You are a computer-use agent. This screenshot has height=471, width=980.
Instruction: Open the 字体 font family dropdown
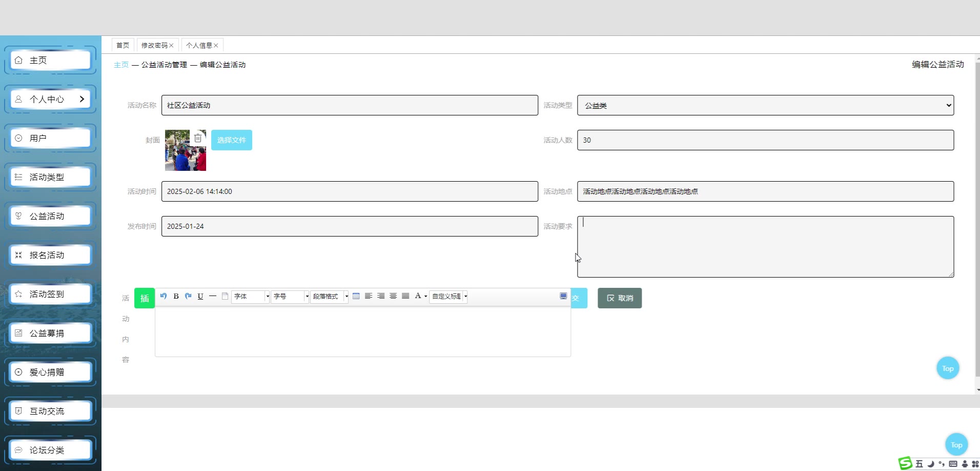(x=251, y=297)
